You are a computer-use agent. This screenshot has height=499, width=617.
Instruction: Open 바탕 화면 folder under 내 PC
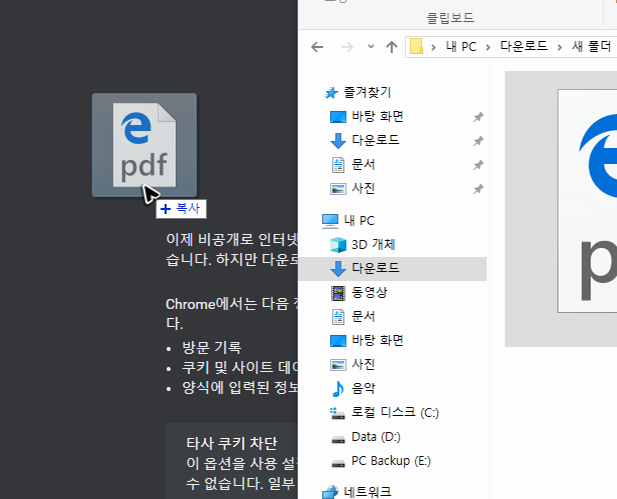(377, 340)
